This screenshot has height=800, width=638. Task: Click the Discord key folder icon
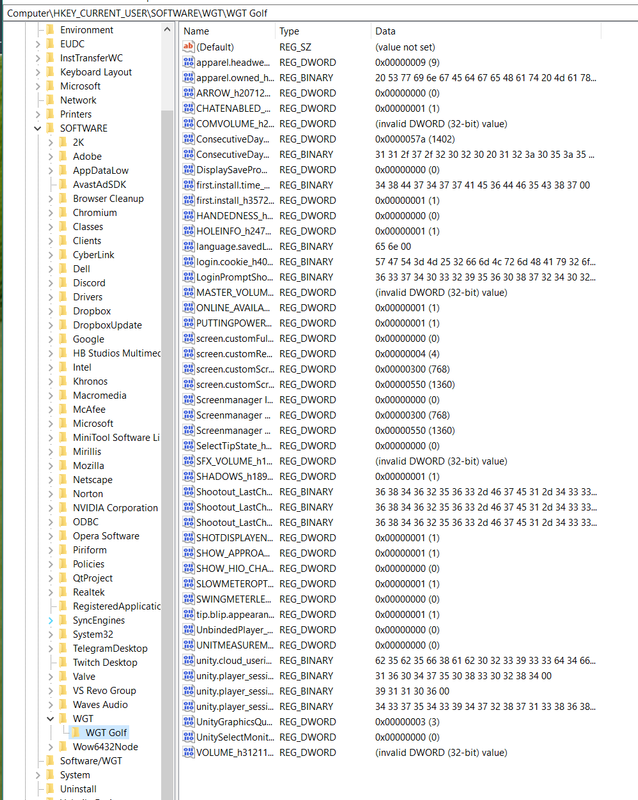tap(63, 283)
